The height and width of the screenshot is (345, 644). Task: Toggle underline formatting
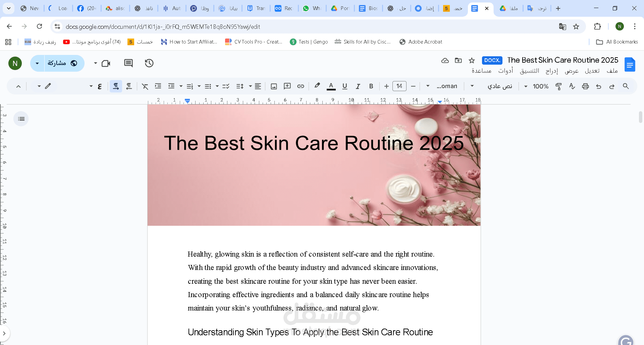[x=344, y=86]
